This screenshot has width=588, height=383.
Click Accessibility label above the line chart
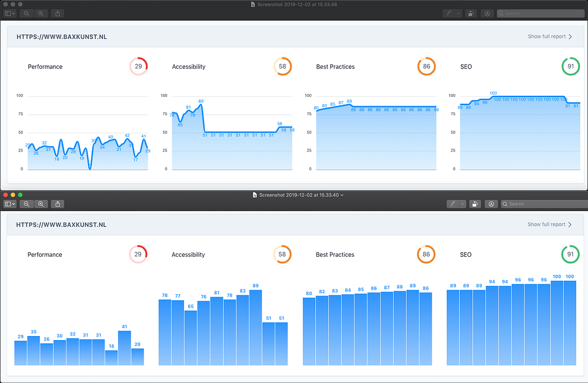(189, 67)
